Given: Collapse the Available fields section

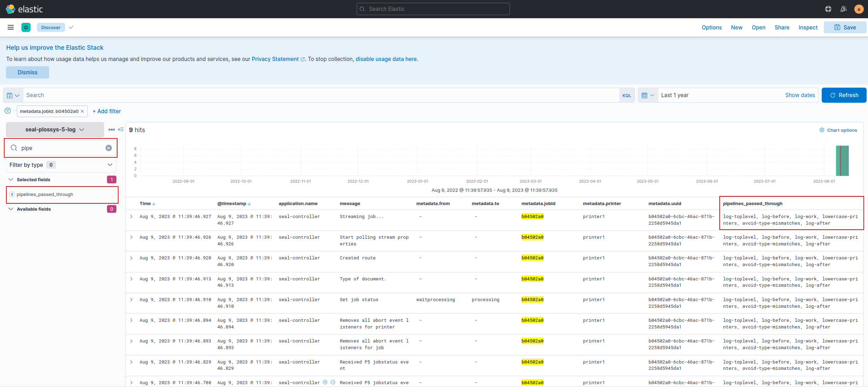Looking at the screenshot, I should tap(11, 209).
